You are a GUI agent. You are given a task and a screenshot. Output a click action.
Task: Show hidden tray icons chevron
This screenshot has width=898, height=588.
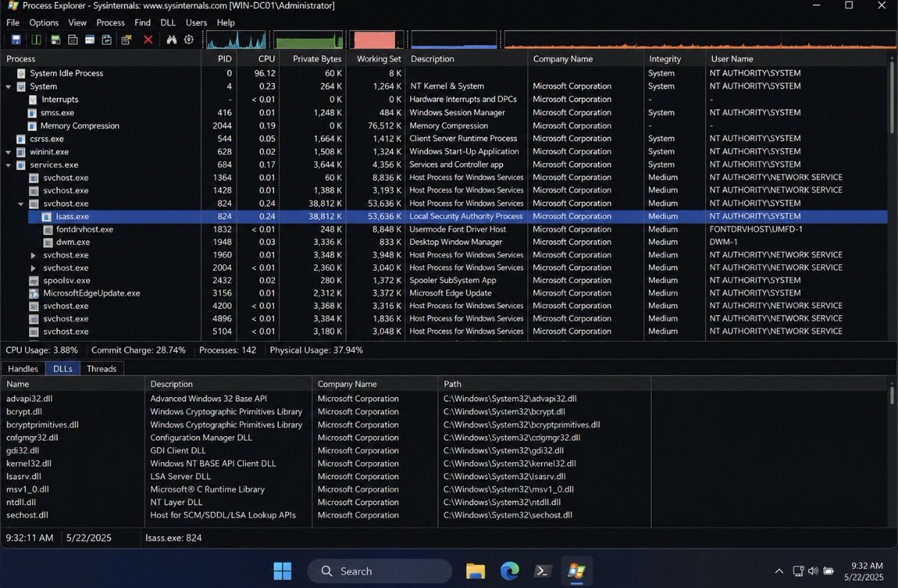click(779, 572)
